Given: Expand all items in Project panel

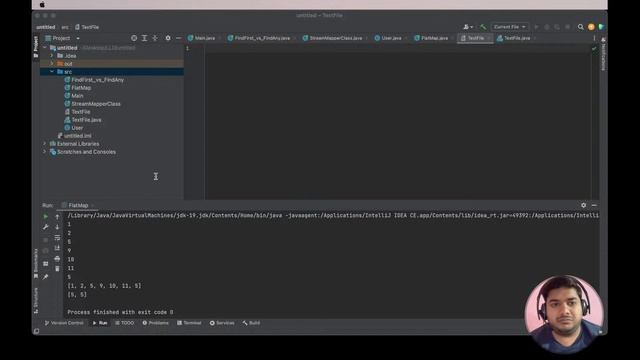Looking at the screenshot, I should (x=144, y=38).
